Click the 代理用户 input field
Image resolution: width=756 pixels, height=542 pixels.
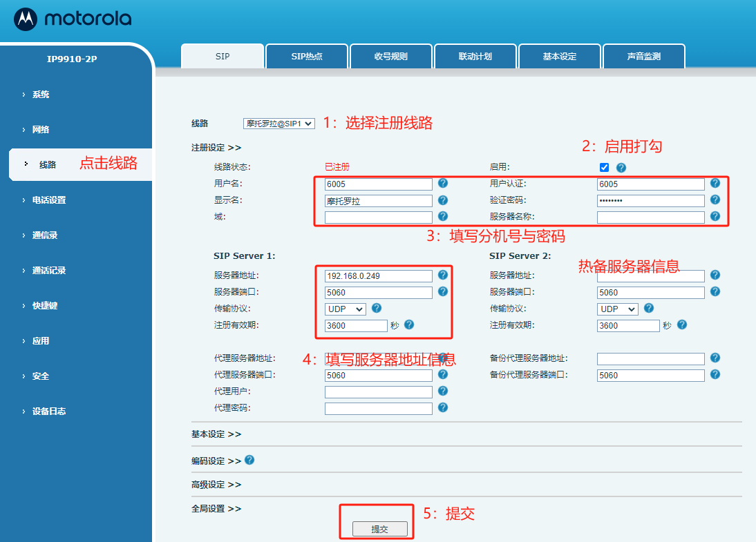(379, 392)
